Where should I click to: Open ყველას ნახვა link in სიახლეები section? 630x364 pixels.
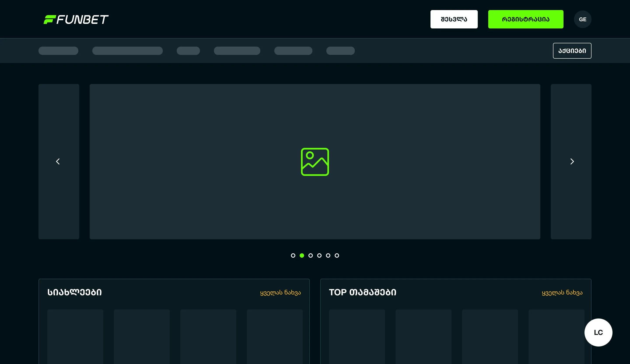pyautogui.click(x=280, y=292)
